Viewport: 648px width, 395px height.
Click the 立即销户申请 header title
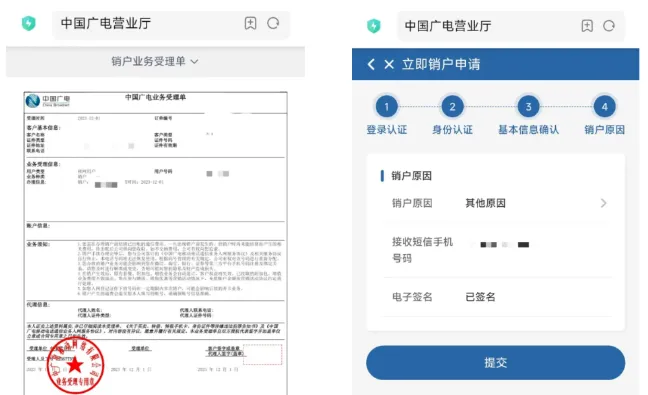441,64
